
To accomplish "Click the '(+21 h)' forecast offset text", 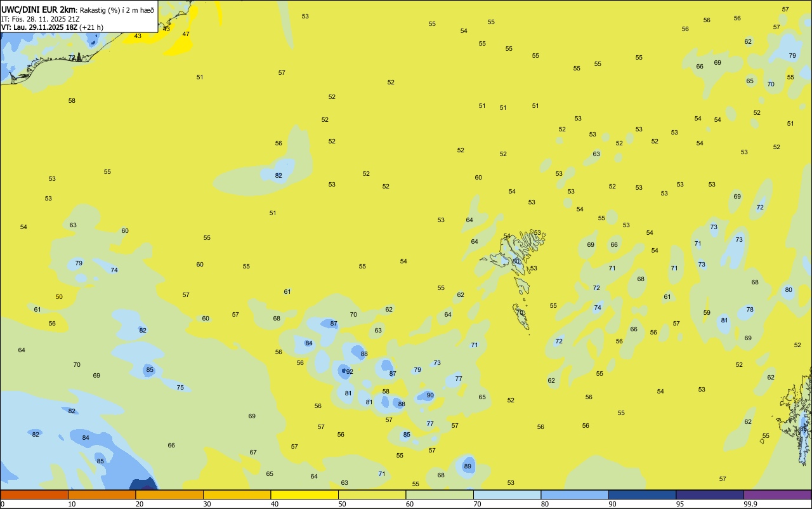I will tap(91, 27).
